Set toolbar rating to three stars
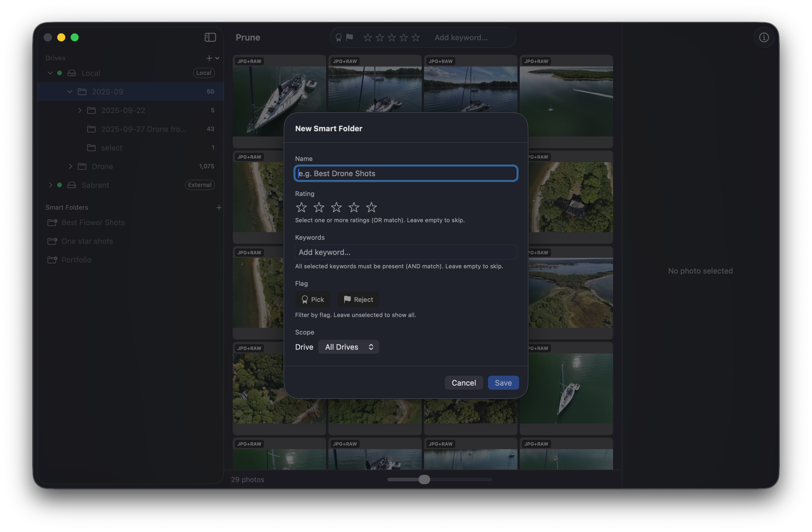The image size is (812, 532). (x=392, y=38)
